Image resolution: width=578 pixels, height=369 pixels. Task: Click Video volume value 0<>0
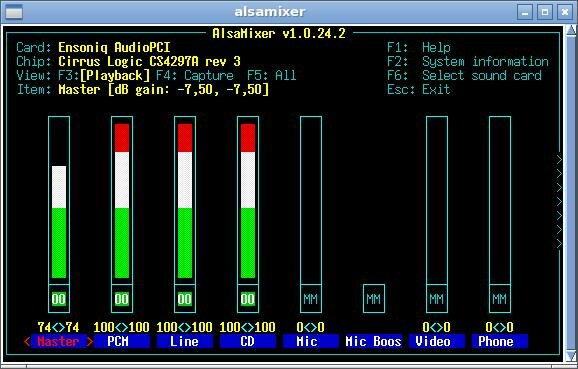(x=437, y=327)
